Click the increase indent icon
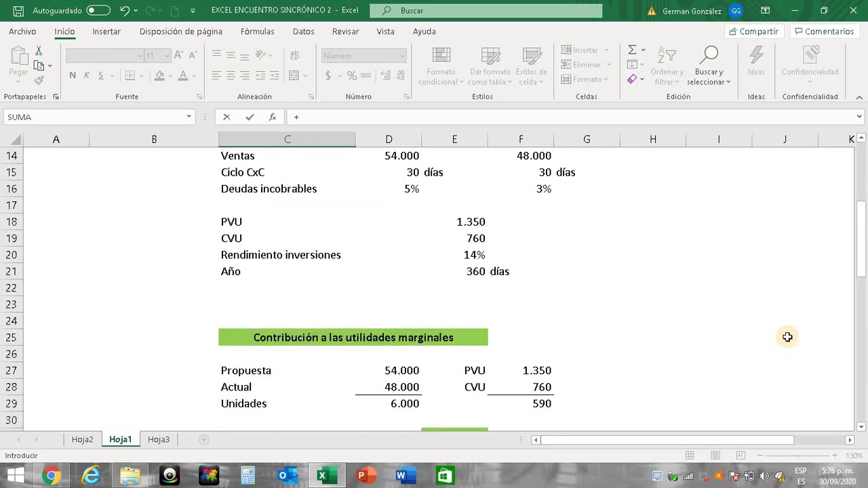The width and height of the screenshot is (868, 488). pos(275,75)
